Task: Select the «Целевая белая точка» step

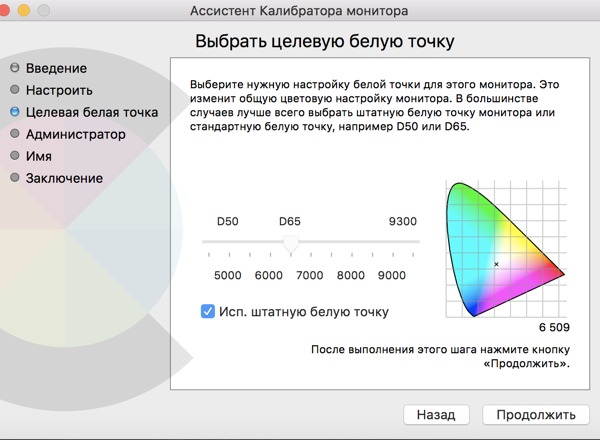Action: [92, 112]
